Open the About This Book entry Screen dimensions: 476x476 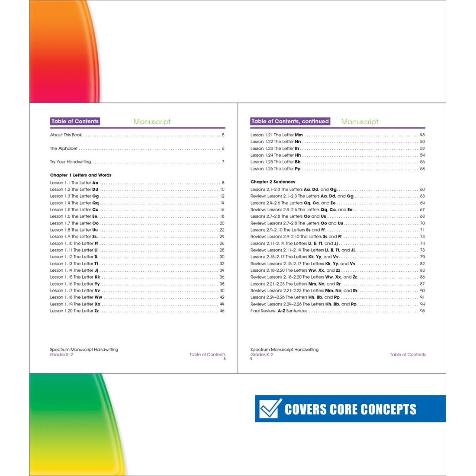[x=66, y=135]
